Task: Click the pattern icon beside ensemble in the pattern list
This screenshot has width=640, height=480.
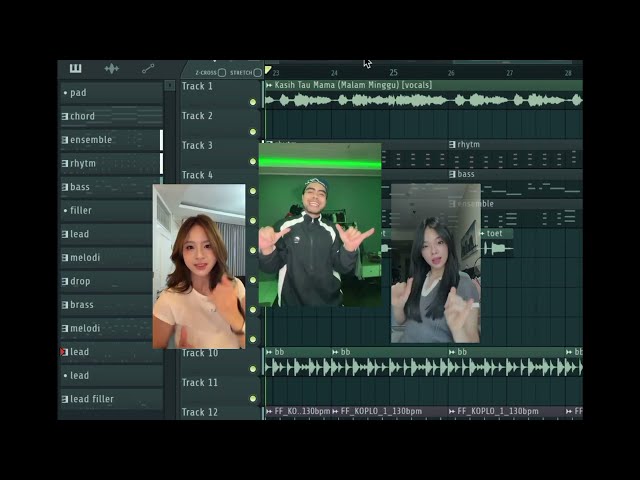Action: 65,140
